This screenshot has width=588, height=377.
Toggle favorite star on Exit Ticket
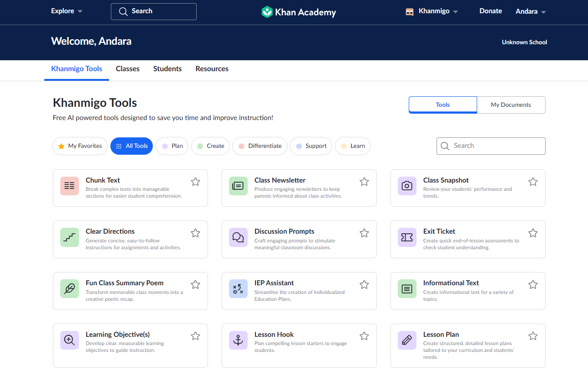click(x=533, y=233)
